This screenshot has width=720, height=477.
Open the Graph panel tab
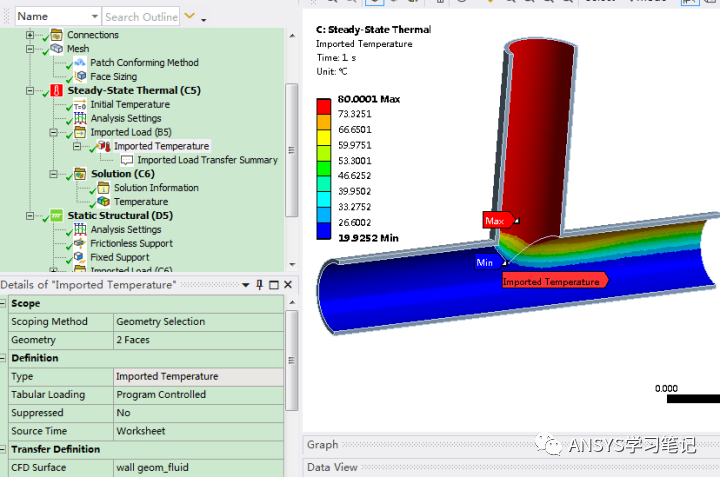click(x=323, y=445)
